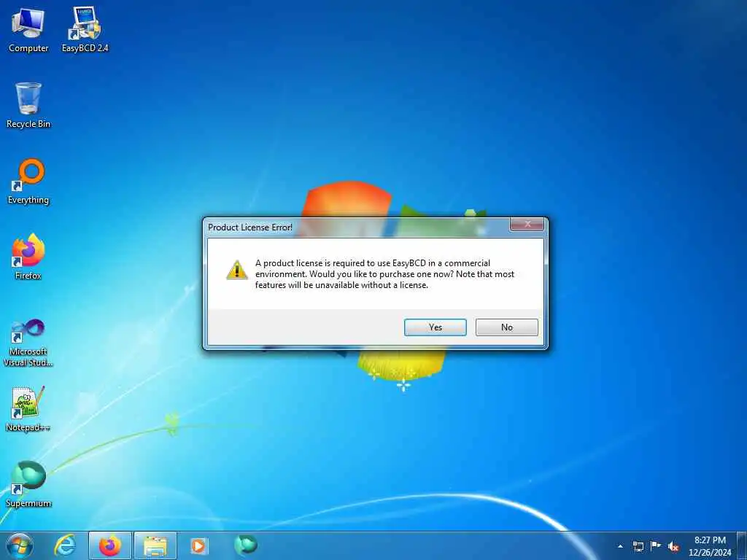
Task: Select the Notepad++ desktop shortcut
Action: click(x=28, y=409)
